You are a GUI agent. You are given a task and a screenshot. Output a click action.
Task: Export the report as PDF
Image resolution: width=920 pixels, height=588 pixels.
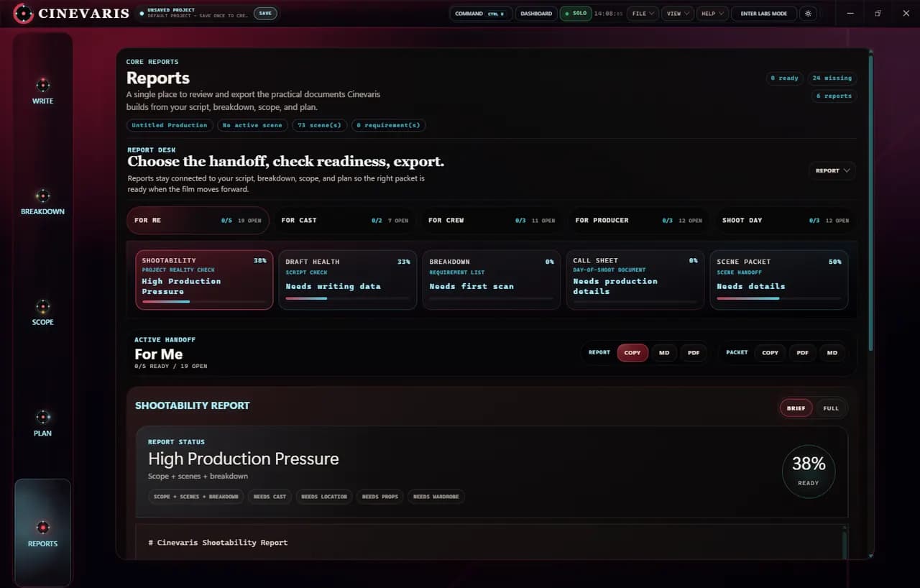[694, 352]
